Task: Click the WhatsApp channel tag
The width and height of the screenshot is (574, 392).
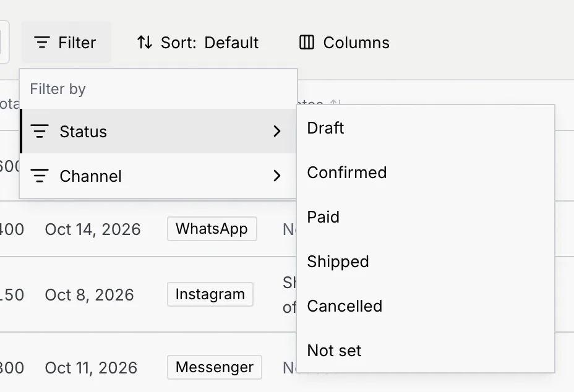Action: click(x=212, y=229)
